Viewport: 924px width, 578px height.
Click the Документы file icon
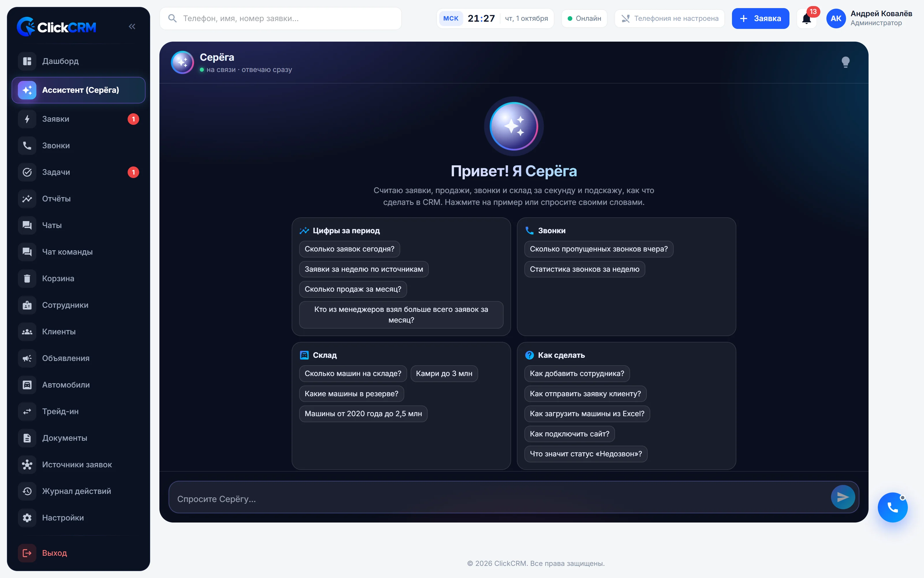pos(27,438)
